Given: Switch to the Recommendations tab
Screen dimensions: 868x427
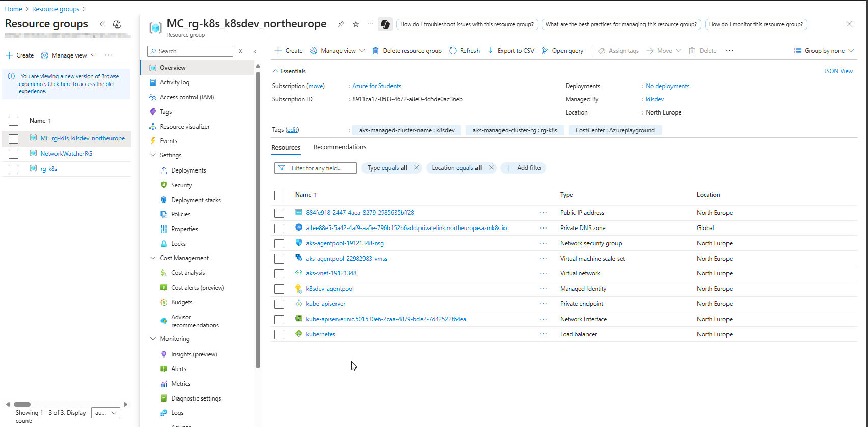Looking at the screenshot, I should (340, 147).
